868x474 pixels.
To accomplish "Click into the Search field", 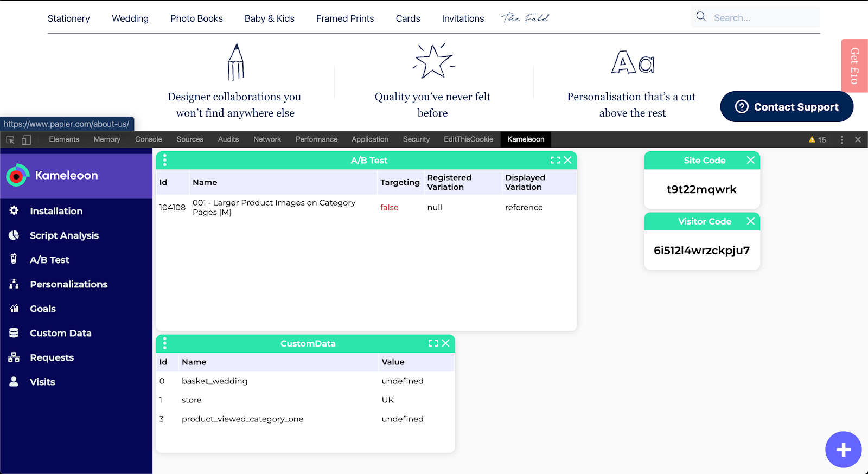I will 756,17.
